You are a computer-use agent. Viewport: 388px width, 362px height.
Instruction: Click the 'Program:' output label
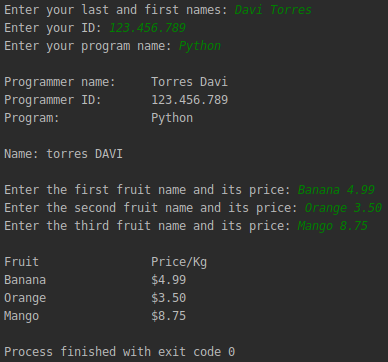point(32,118)
